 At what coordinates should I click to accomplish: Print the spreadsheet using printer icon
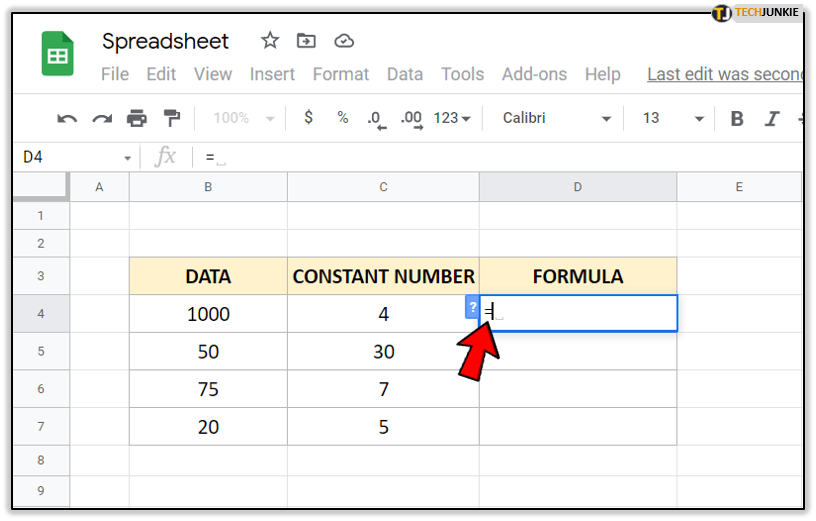pos(137,119)
